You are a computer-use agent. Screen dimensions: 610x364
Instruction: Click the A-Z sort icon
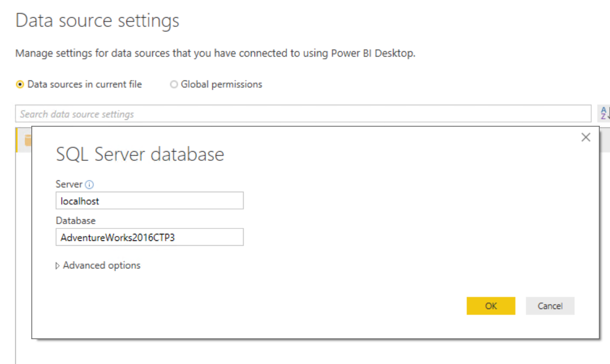pyautogui.click(x=604, y=113)
